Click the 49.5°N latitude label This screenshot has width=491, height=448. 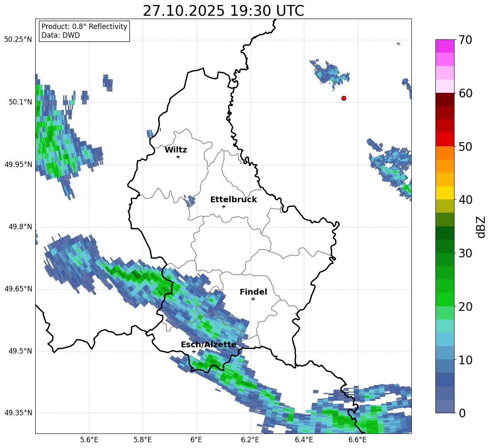[x=20, y=351]
